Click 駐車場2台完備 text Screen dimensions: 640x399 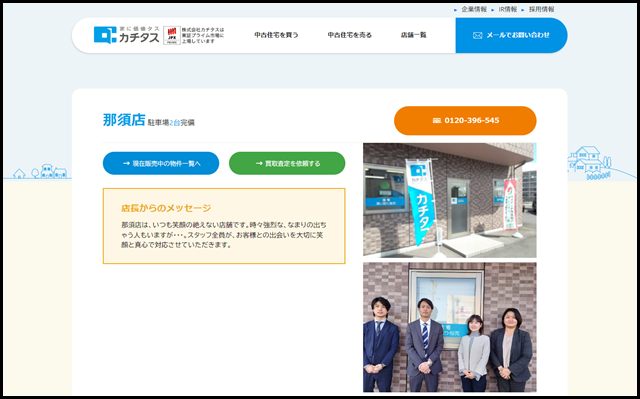[171, 122]
